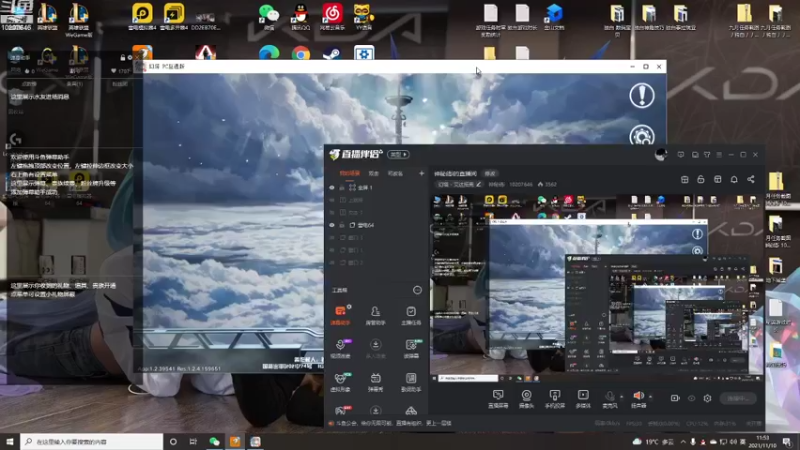Open WeChat desktop shortcut
800x450 pixels.
click(269, 16)
